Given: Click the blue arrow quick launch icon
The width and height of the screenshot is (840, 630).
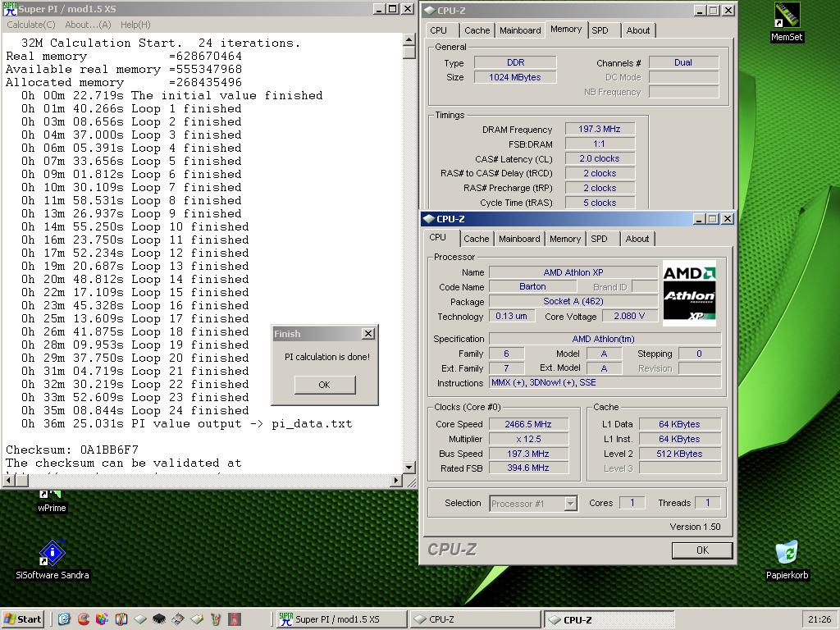Looking at the screenshot, I should [64, 619].
